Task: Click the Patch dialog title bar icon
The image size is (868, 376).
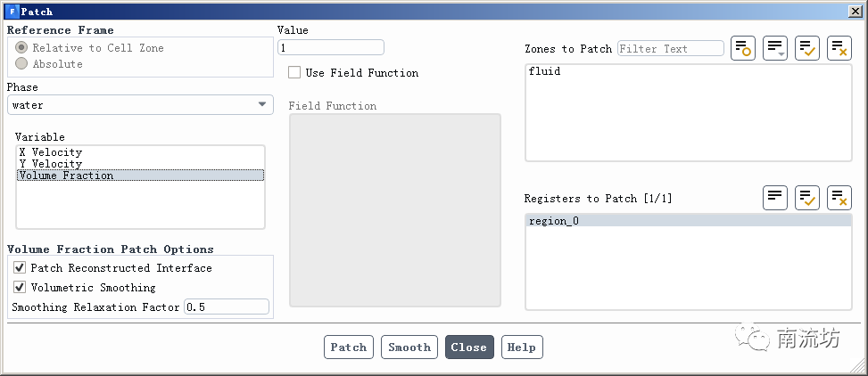Action: click(12, 12)
